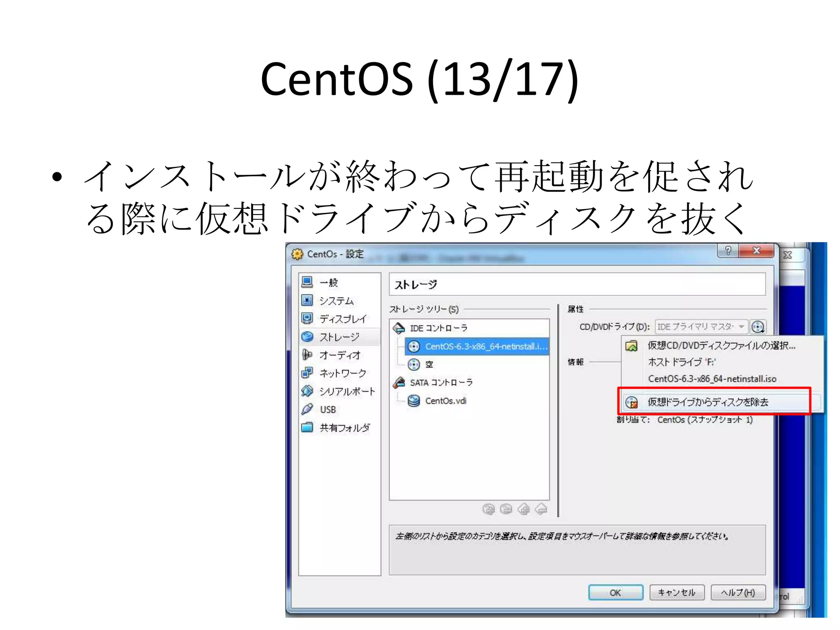Select the SATA コントローラ tree node

click(x=433, y=382)
